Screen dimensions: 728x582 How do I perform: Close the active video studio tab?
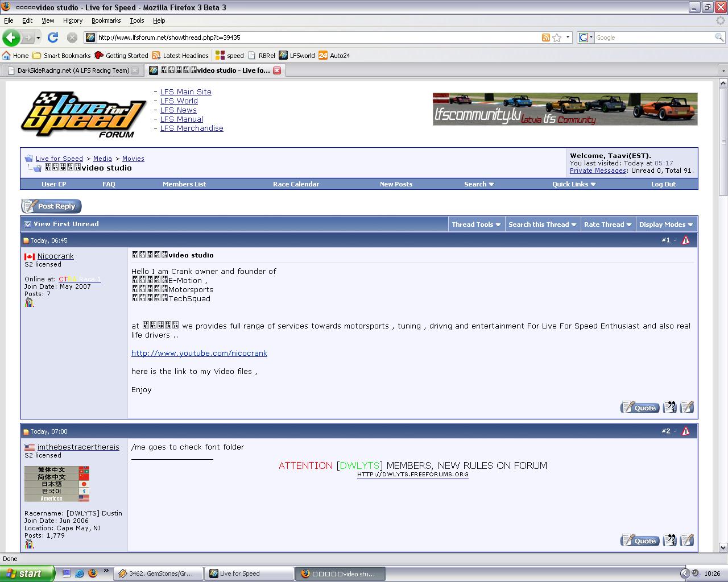277,70
